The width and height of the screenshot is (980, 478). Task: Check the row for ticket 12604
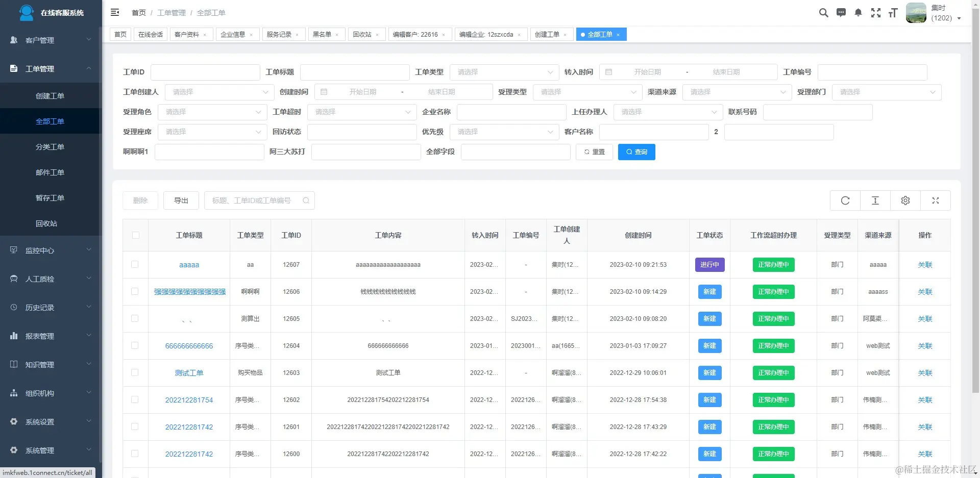[135, 345]
